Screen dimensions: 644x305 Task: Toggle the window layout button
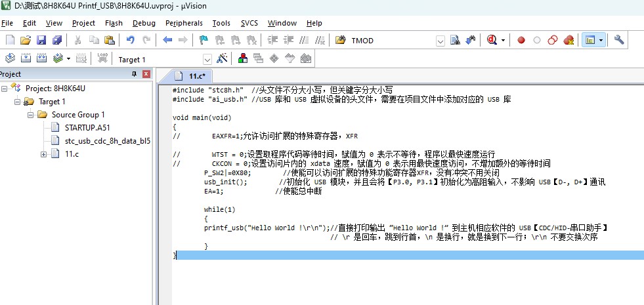[590, 40]
